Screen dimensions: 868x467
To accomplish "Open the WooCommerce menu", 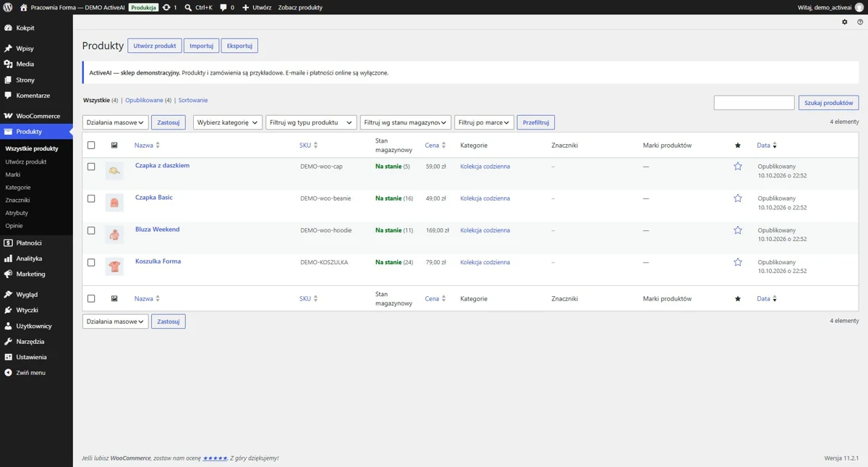I will coord(36,116).
